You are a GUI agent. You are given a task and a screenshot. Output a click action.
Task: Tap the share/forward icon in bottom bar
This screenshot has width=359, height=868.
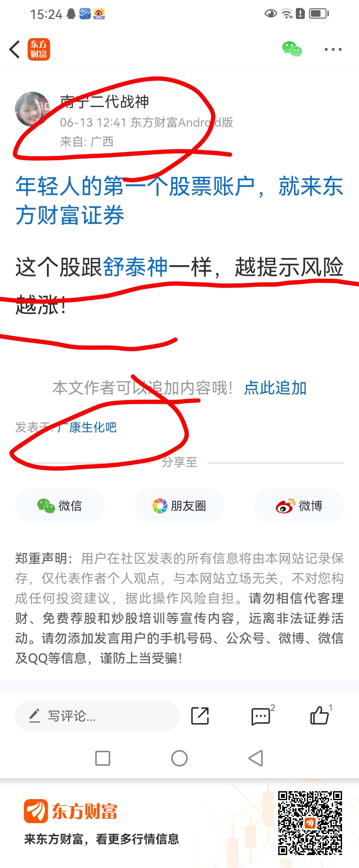(x=200, y=716)
